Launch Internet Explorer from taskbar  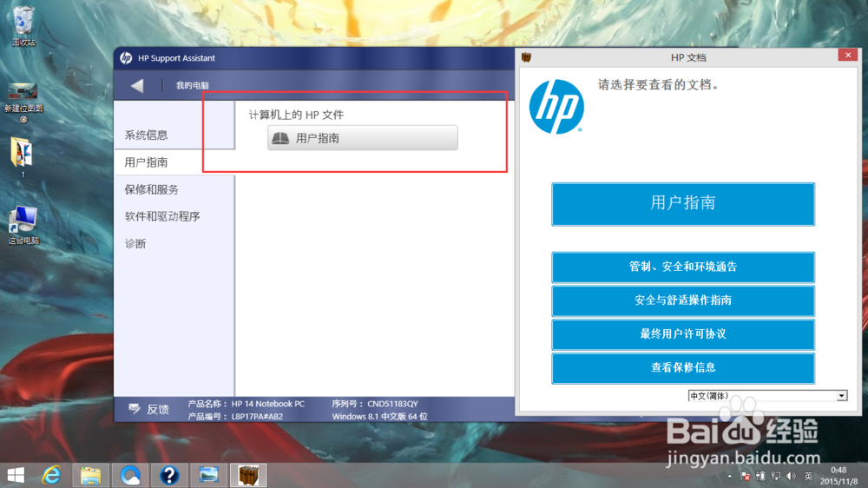[x=52, y=475]
